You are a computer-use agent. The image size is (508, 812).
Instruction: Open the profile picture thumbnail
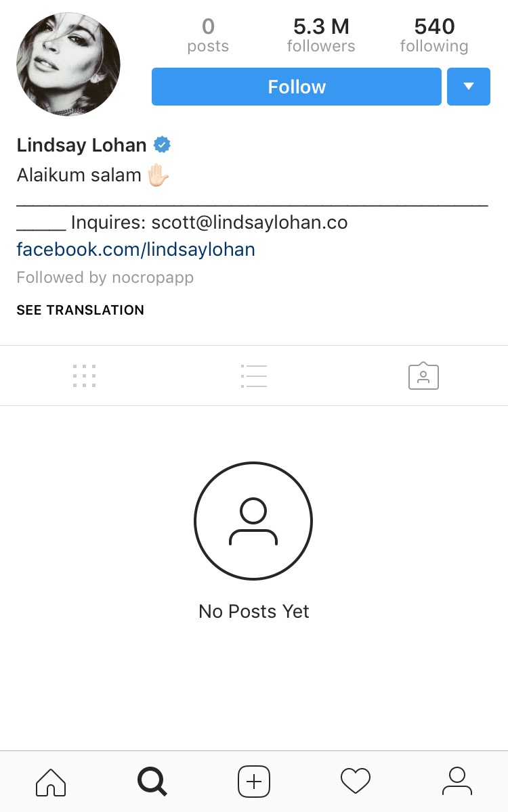pos(68,65)
